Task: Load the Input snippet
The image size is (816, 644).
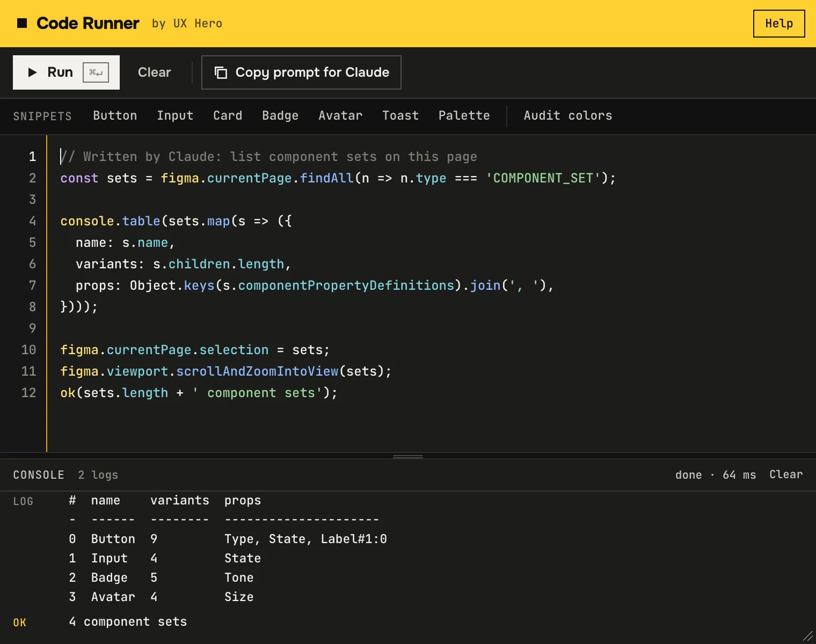Action: 175,116
